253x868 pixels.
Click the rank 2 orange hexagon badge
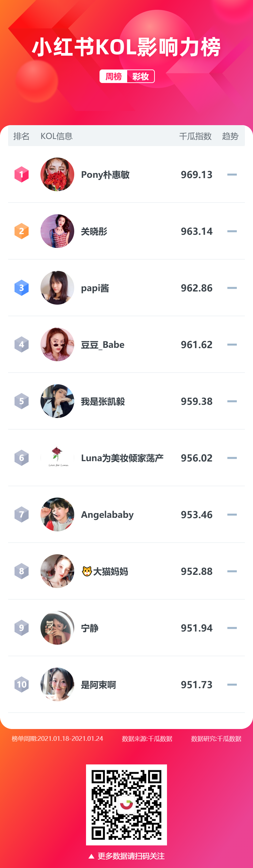22,231
